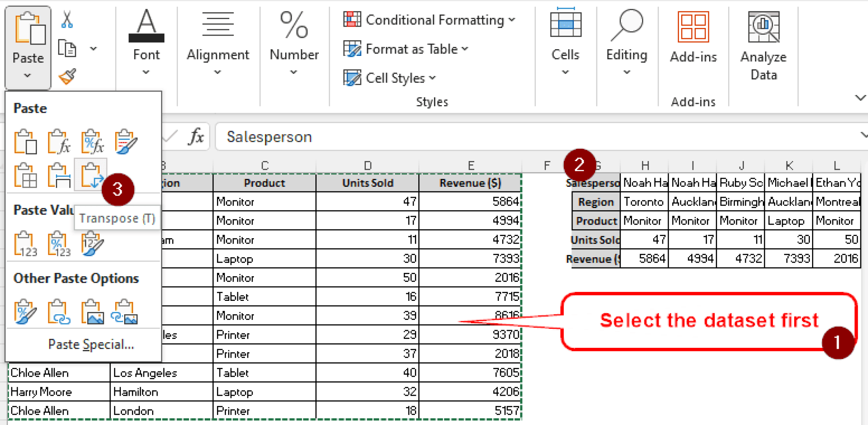The image size is (868, 425).
Task: Expand the Font group dropdown
Action: (x=146, y=72)
